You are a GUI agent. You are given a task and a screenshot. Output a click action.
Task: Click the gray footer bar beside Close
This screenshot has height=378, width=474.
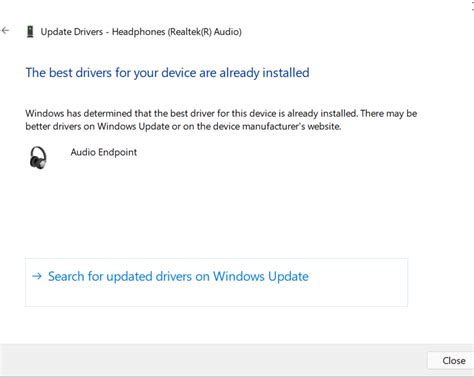[213, 360]
